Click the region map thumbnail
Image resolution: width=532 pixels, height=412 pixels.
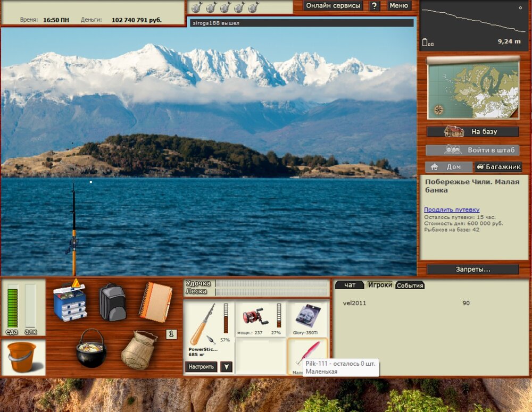(x=473, y=89)
